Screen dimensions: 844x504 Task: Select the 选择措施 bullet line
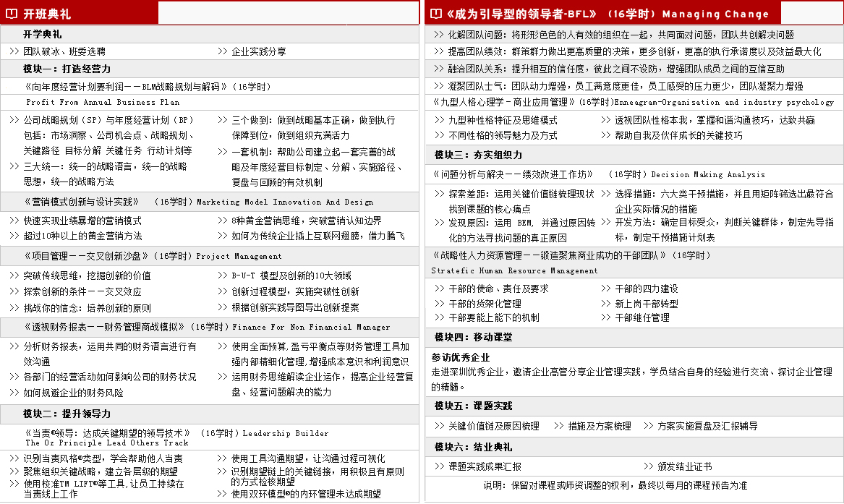[724, 194]
